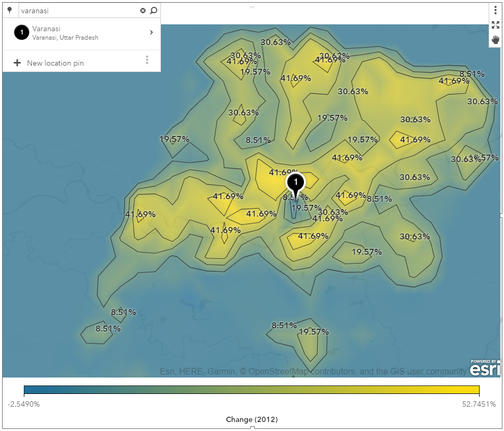
Task: Click the location pin icon beside search box
Action: click(9, 10)
